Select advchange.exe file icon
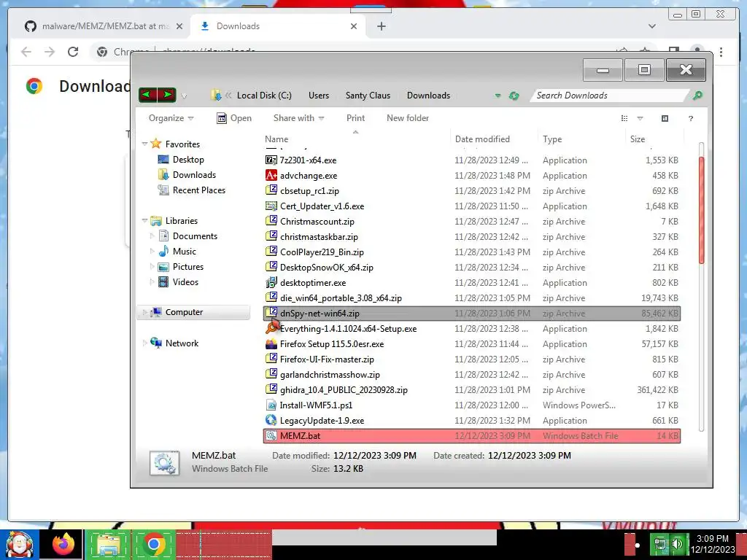Viewport: 747px width, 560px height. 271,175
